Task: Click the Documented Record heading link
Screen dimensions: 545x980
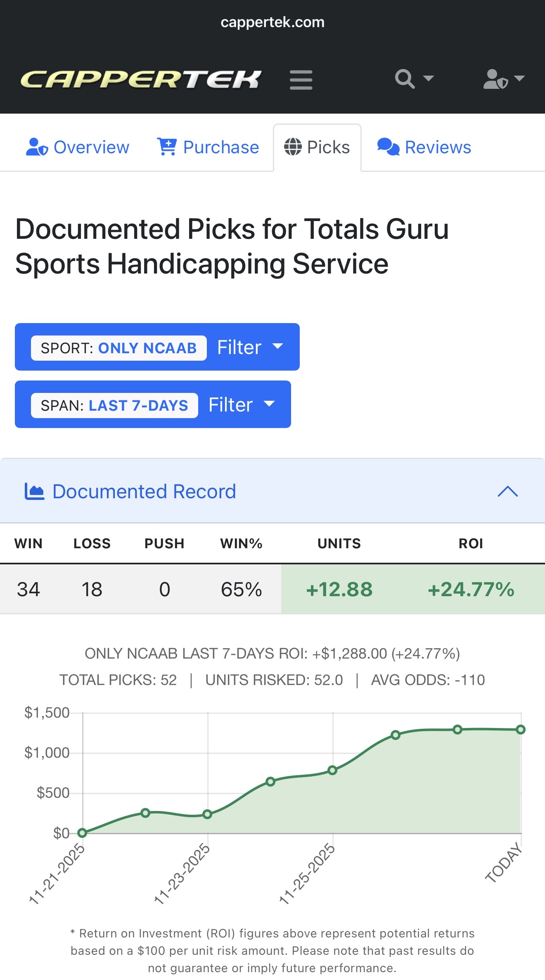Action: (144, 491)
